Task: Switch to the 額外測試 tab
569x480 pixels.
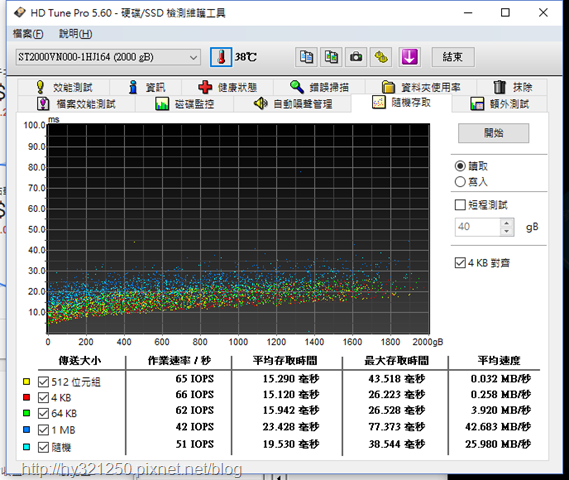Action: click(500, 104)
